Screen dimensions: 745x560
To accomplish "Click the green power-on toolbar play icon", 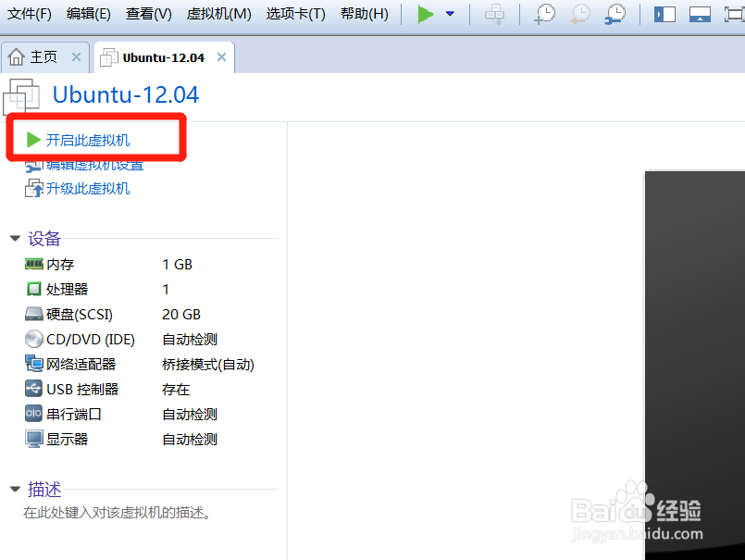I will point(425,14).
